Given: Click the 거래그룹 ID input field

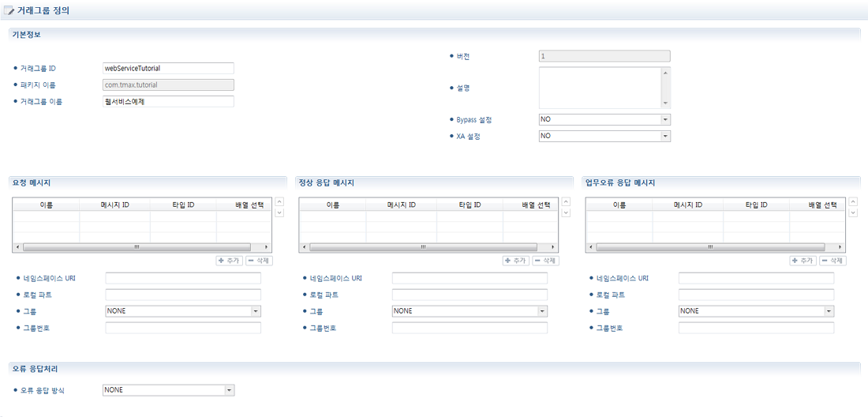Looking at the screenshot, I should click(168, 68).
